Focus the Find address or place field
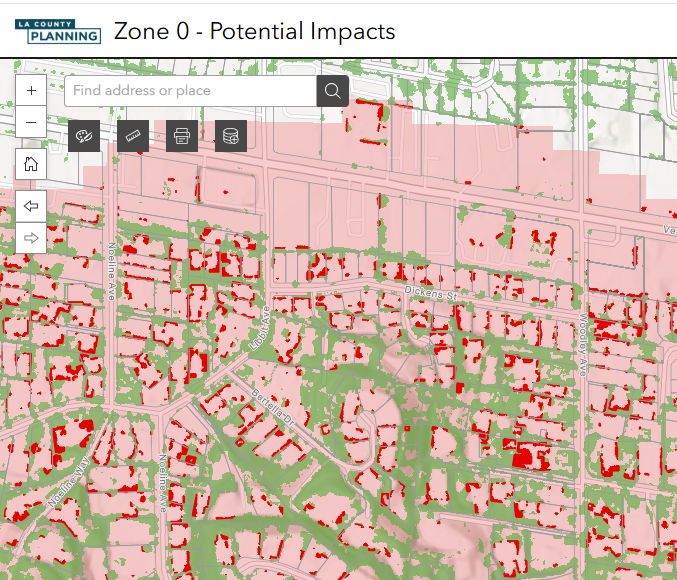 [x=190, y=91]
